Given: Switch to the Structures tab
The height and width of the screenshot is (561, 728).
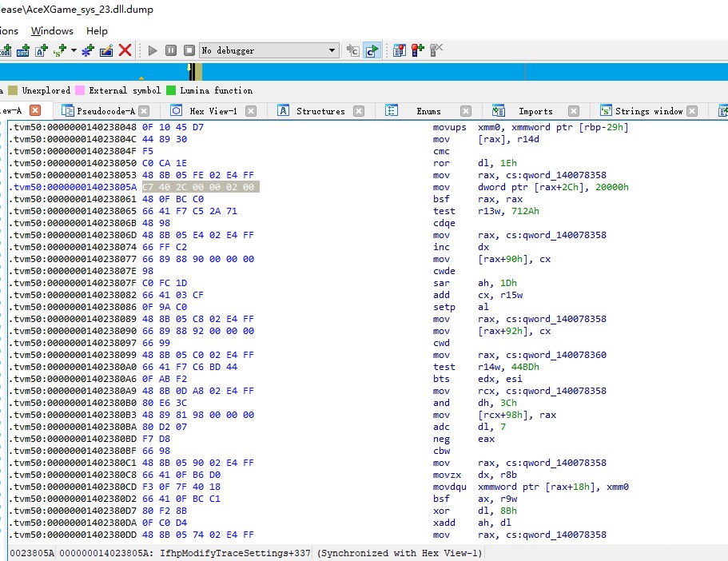Looking at the screenshot, I should tap(320, 111).
